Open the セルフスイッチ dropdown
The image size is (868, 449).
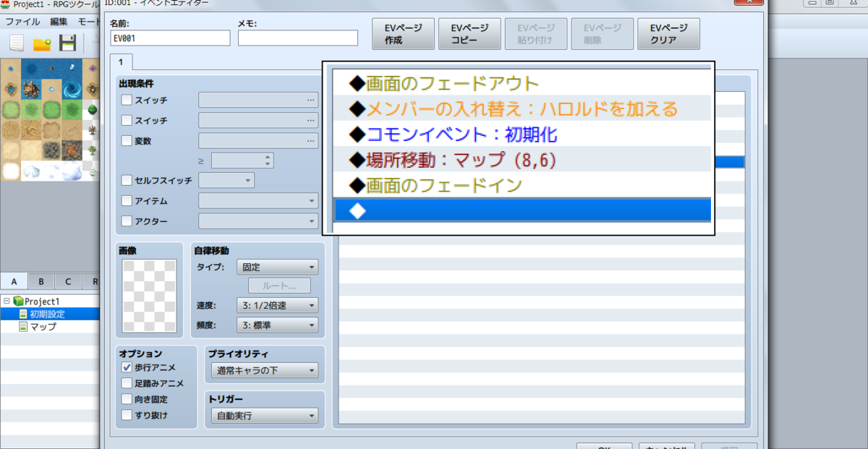tap(226, 180)
